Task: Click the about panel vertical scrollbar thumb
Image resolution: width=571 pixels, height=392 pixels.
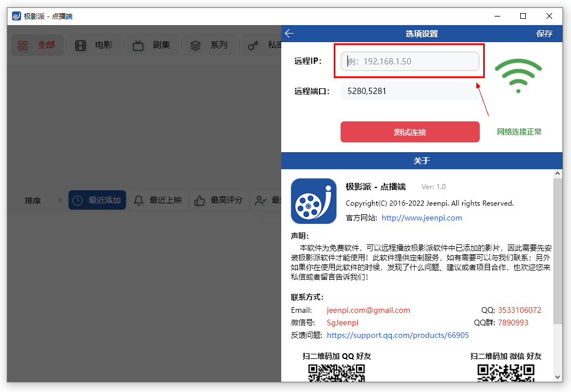Action: click(x=557, y=251)
